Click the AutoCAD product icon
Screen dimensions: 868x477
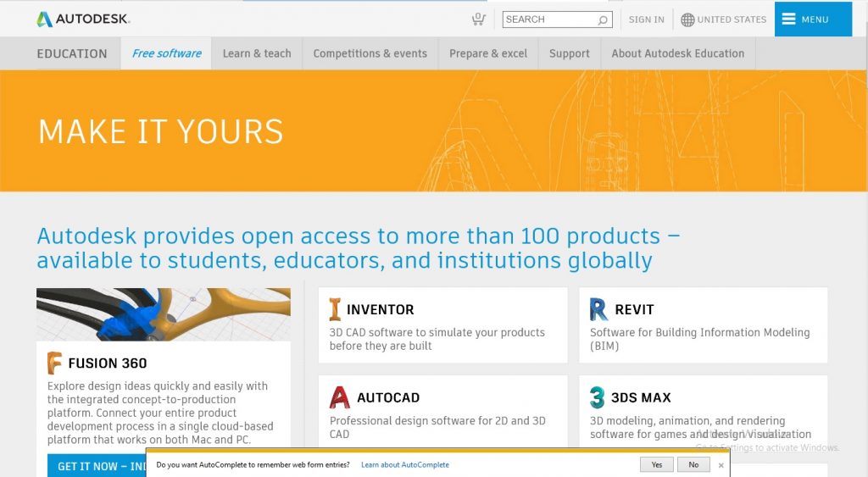[339, 397]
